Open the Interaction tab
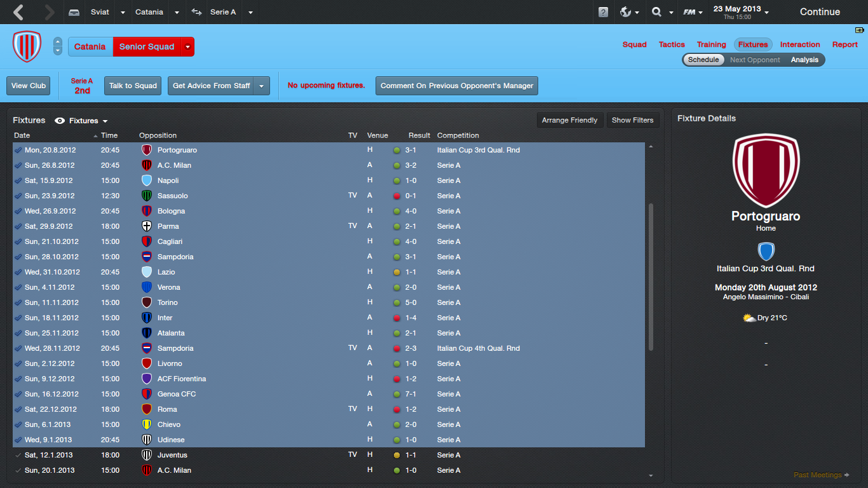The image size is (868, 488). coord(800,44)
